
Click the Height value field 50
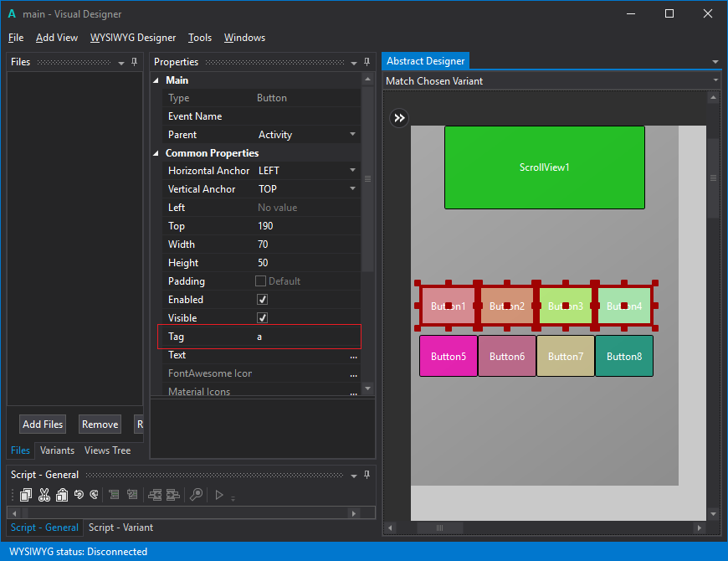pos(307,263)
